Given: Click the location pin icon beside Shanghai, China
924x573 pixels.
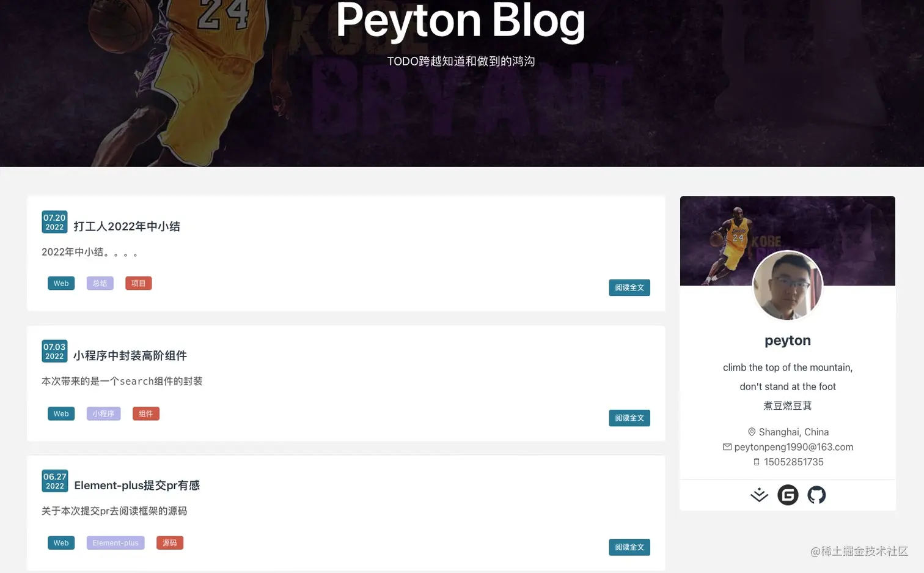Looking at the screenshot, I should (x=752, y=432).
